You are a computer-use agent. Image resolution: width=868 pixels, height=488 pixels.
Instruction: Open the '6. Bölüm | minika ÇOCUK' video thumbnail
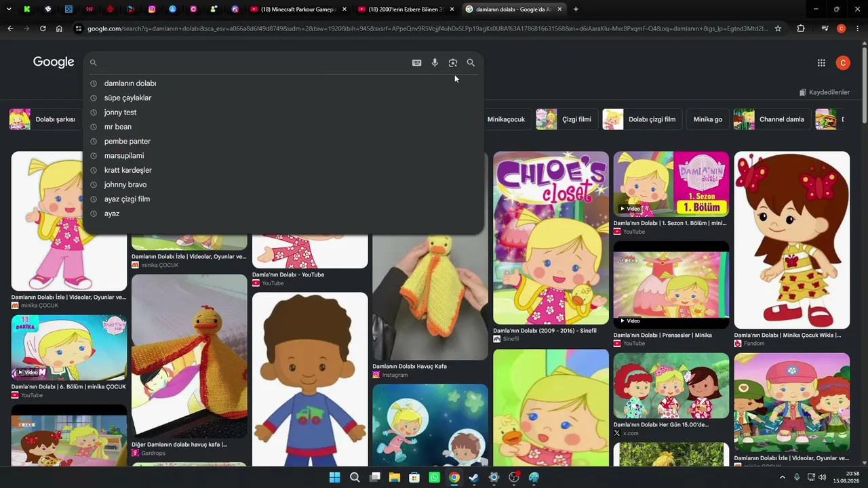(69, 348)
